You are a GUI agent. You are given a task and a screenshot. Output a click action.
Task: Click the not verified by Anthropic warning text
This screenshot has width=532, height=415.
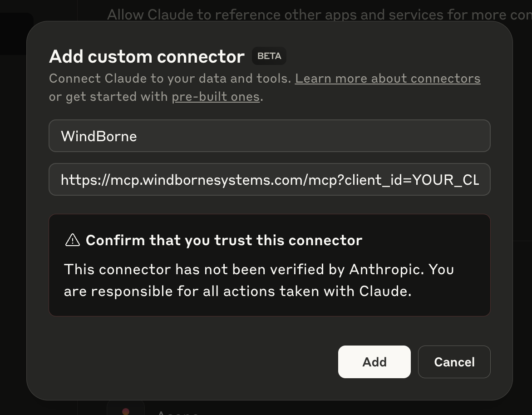coord(259,280)
